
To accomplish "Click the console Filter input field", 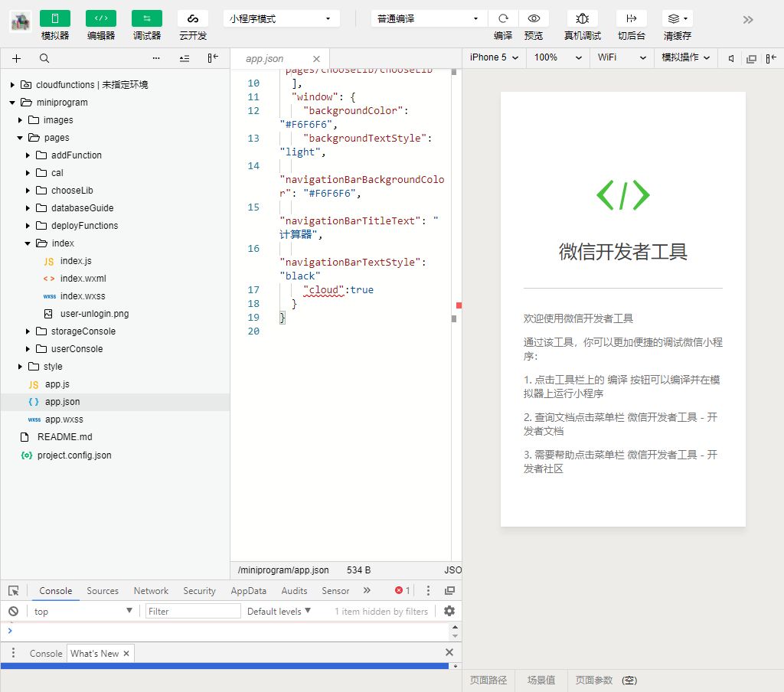I will 193,611.
